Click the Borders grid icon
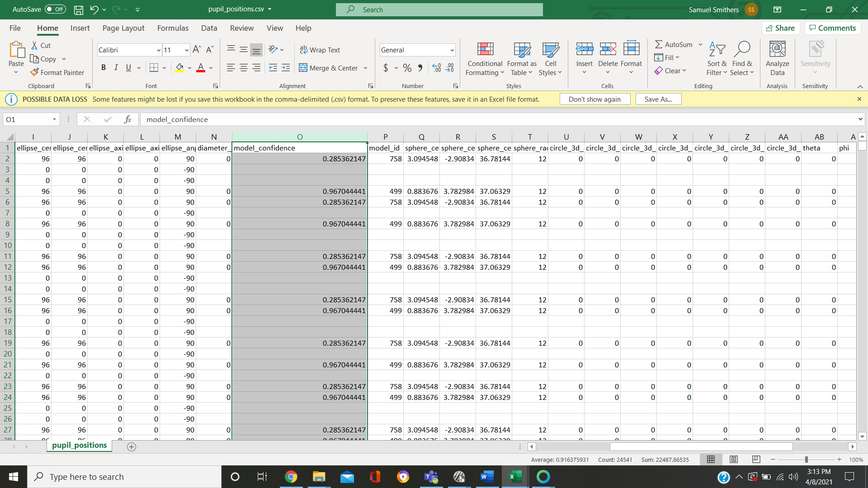Image resolution: width=868 pixels, height=488 pixels. click(154, 68)
